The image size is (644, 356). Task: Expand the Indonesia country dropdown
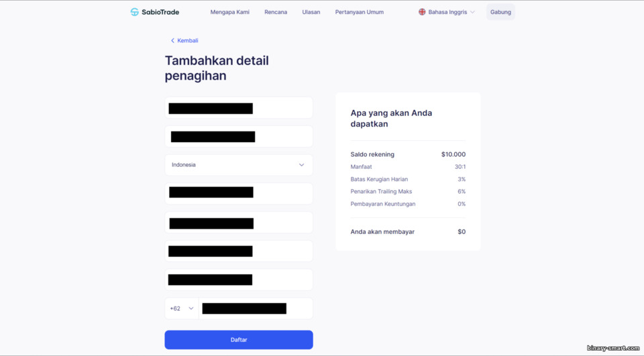[239, 165]
